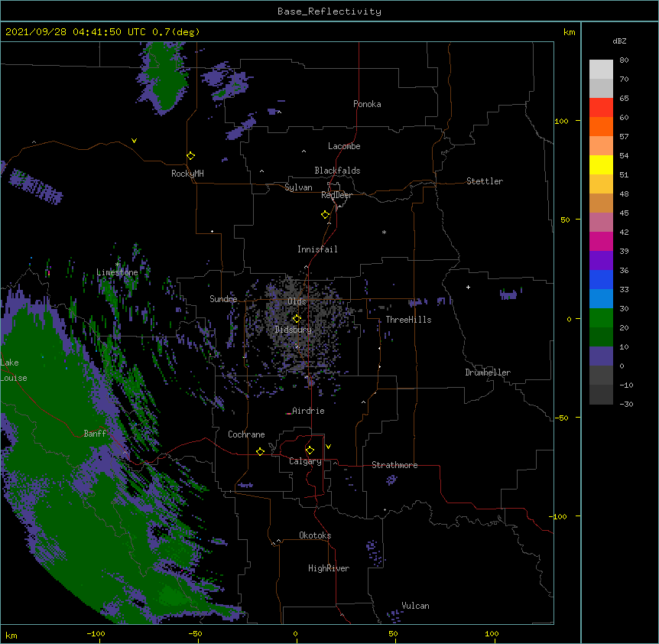Click the Sundre town label
This screenshot has height=644, width=659.
223,299
